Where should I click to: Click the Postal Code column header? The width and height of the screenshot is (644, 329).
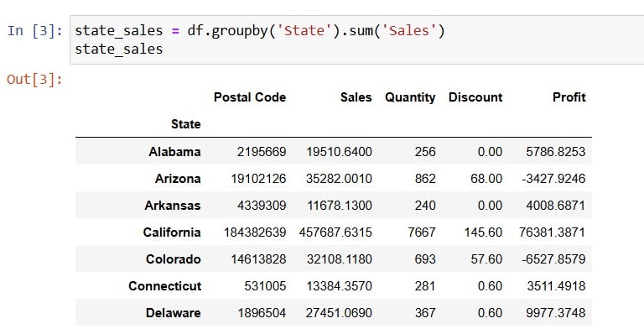[250, 97]
